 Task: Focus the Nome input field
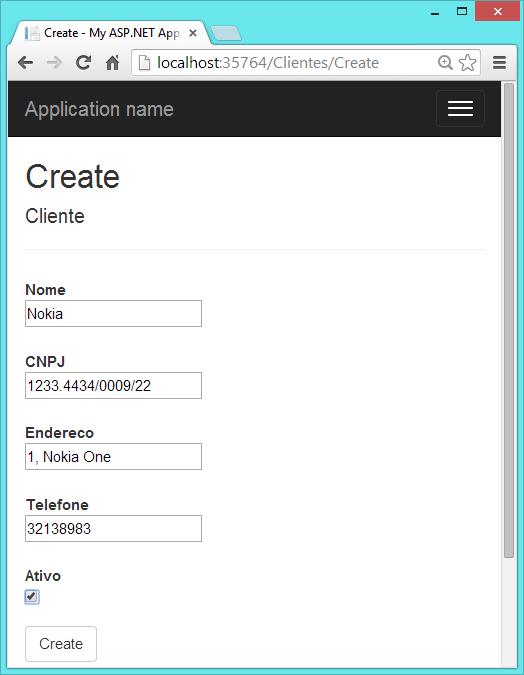(113, 313)
